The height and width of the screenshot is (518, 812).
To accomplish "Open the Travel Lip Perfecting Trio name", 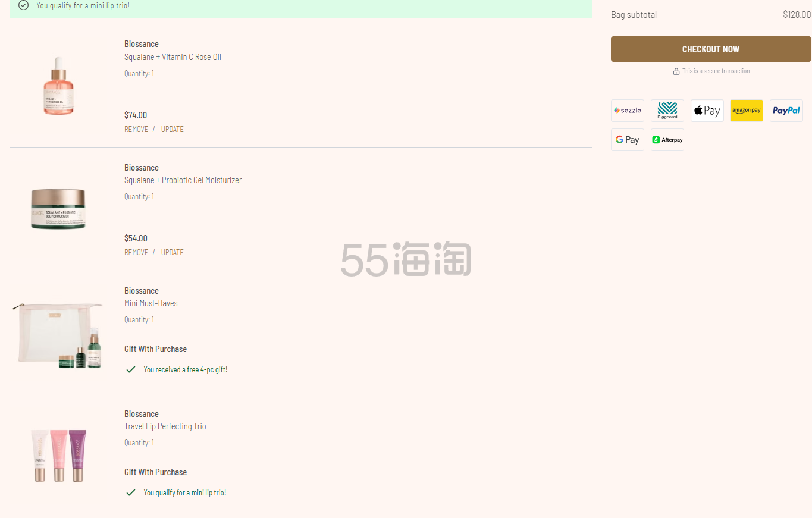I will coord(165,426).
